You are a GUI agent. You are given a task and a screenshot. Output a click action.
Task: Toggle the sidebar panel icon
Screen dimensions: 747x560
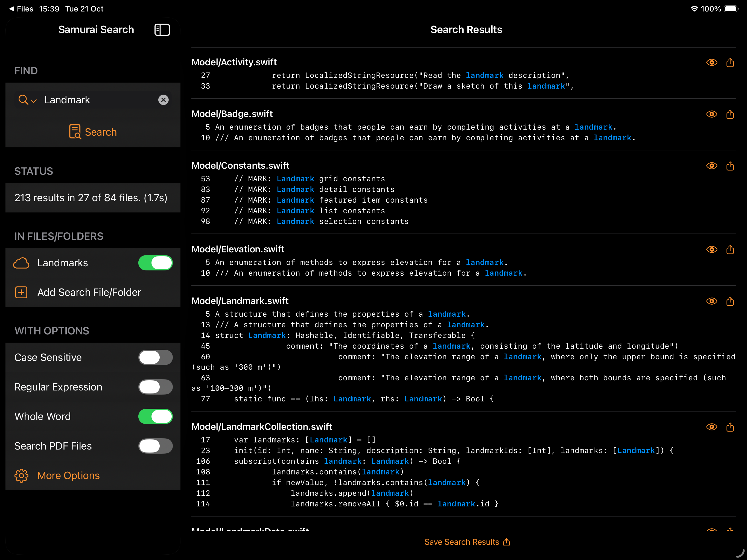[162, 30]
